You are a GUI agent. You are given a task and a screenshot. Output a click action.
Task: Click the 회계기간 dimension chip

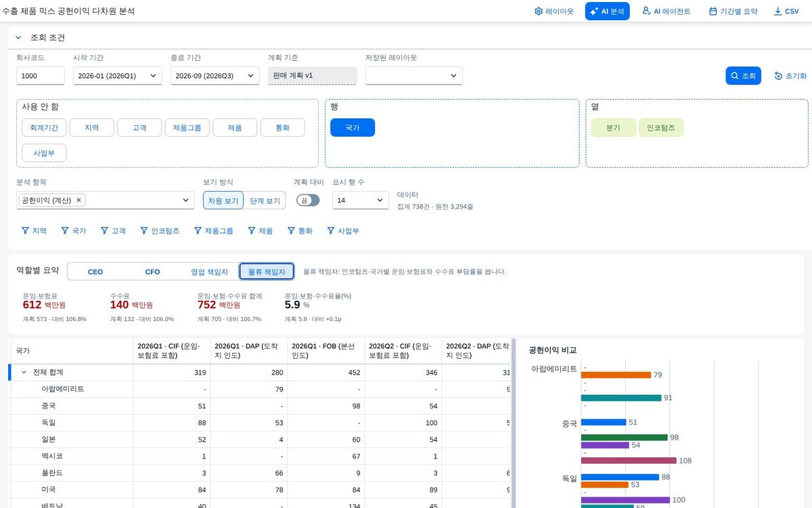[44, 127]
